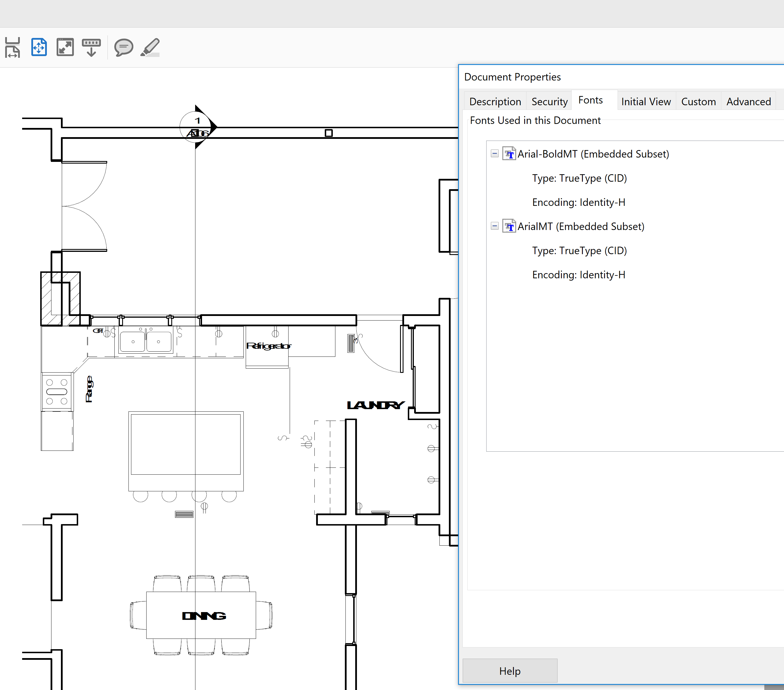
Task: Select the ArialMT (Embedded Subset) entry
Action: (x=581, y=227)
